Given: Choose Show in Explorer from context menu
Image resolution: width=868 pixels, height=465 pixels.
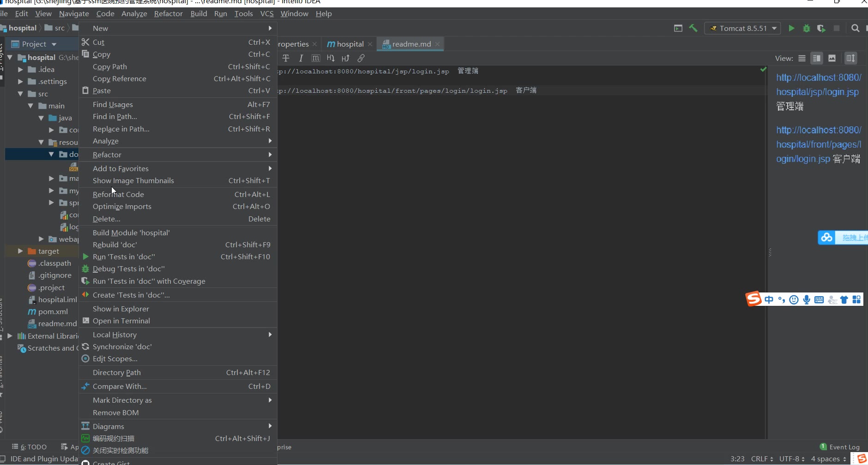Looking at the screenshot, I should pos(121,309).
